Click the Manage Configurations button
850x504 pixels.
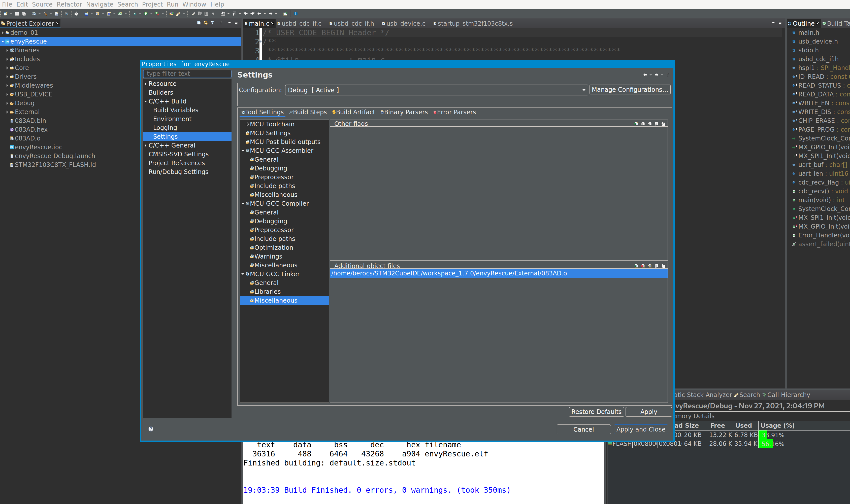[629, 90]
